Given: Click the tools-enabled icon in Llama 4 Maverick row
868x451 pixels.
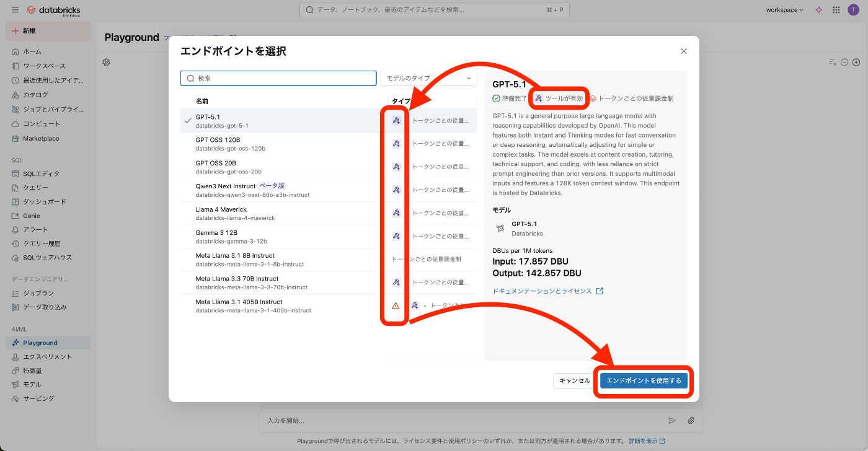Looking at the screenshot, I should 396,213.
